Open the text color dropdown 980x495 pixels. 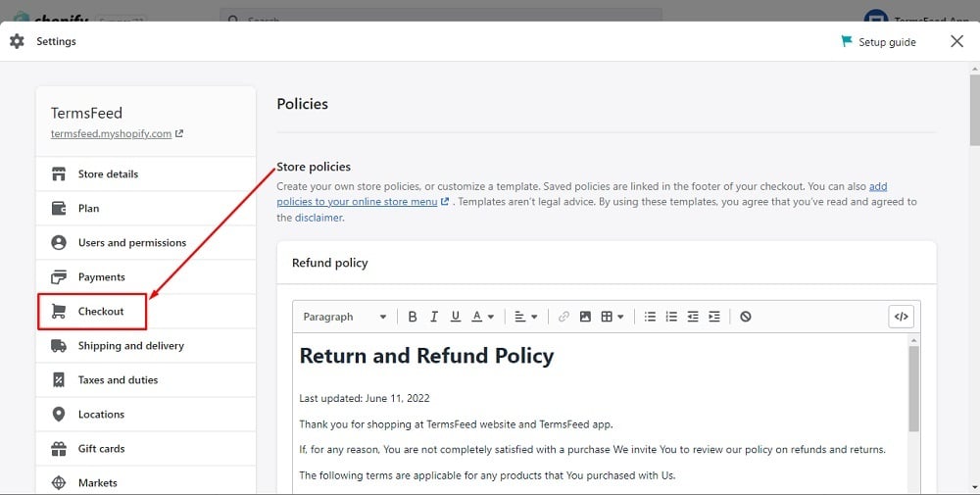tap(482, 317)
